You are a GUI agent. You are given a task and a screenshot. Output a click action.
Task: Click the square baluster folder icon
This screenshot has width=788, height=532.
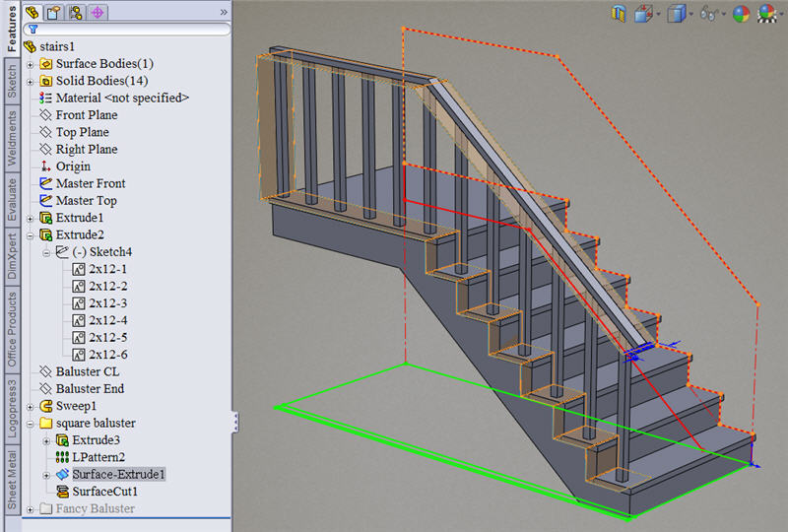click(x=45, y=423)
